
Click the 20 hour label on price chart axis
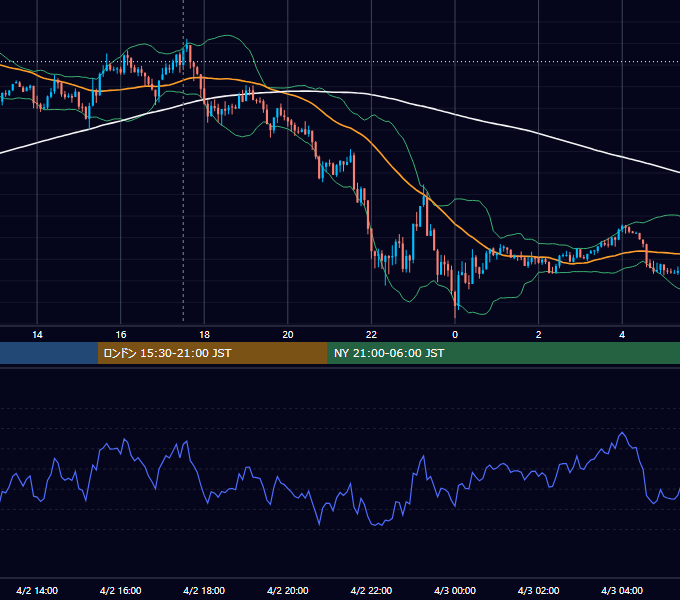pos(288,335)
